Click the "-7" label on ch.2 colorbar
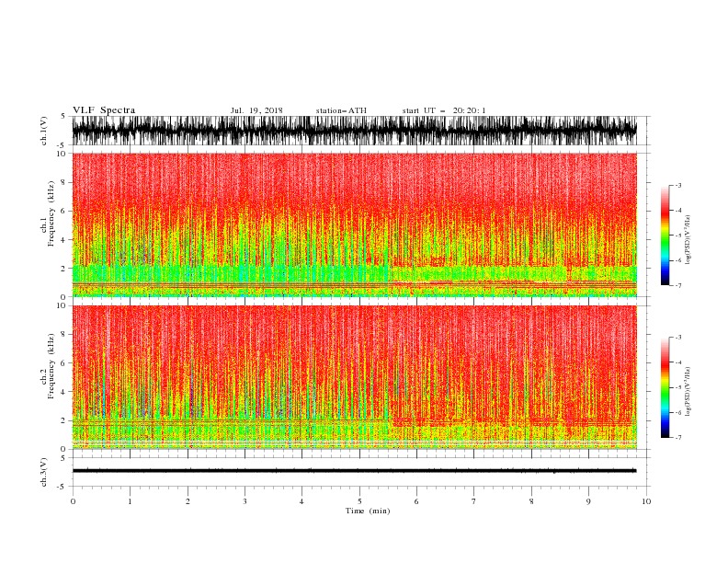This screenshot has height=563, width=728. [x=677, y=437]
